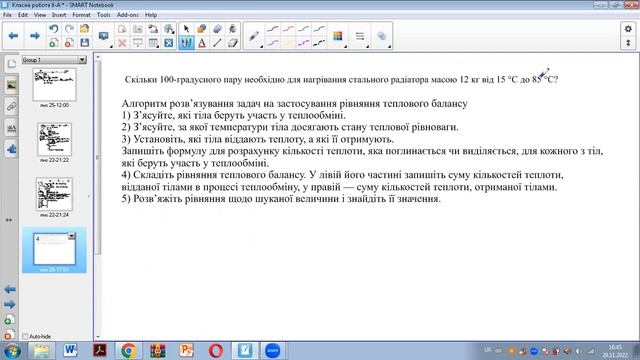Screen dimensions: 640x360
Task: Open Zoom from the taskbar
Action: point(273,351)
